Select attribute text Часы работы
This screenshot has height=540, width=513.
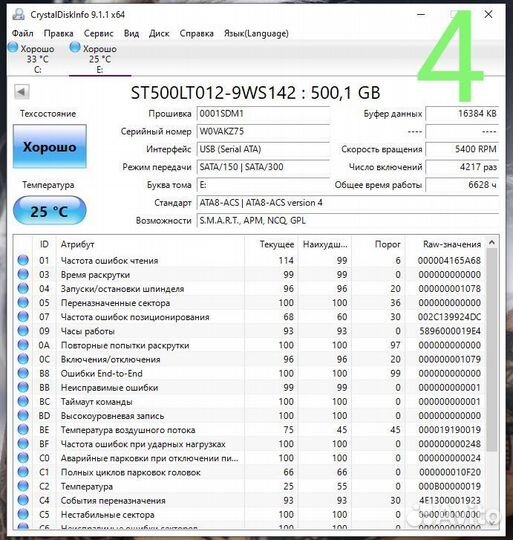coord(88,331)
